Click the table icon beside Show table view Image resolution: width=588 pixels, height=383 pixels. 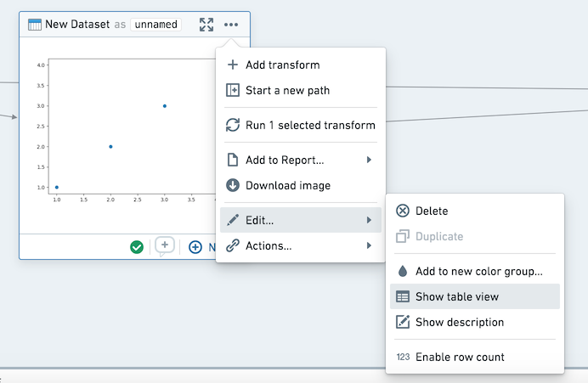(403, 296)
